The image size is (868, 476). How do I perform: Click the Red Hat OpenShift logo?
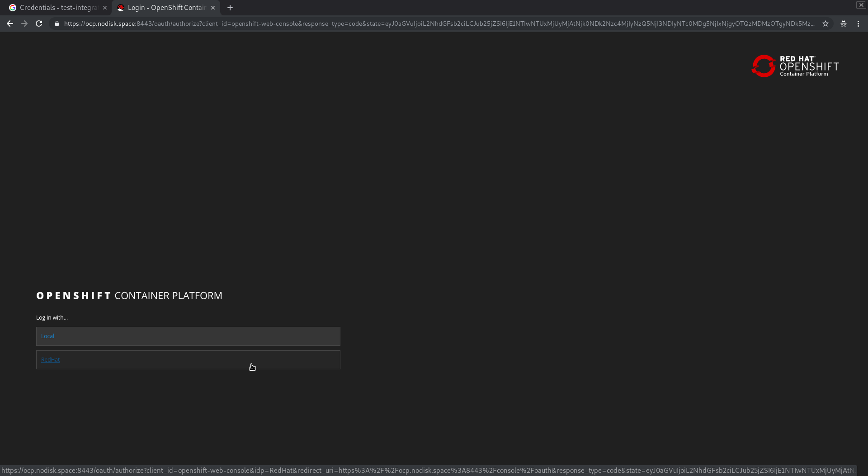pyautogui.click(x=795, y=66)
